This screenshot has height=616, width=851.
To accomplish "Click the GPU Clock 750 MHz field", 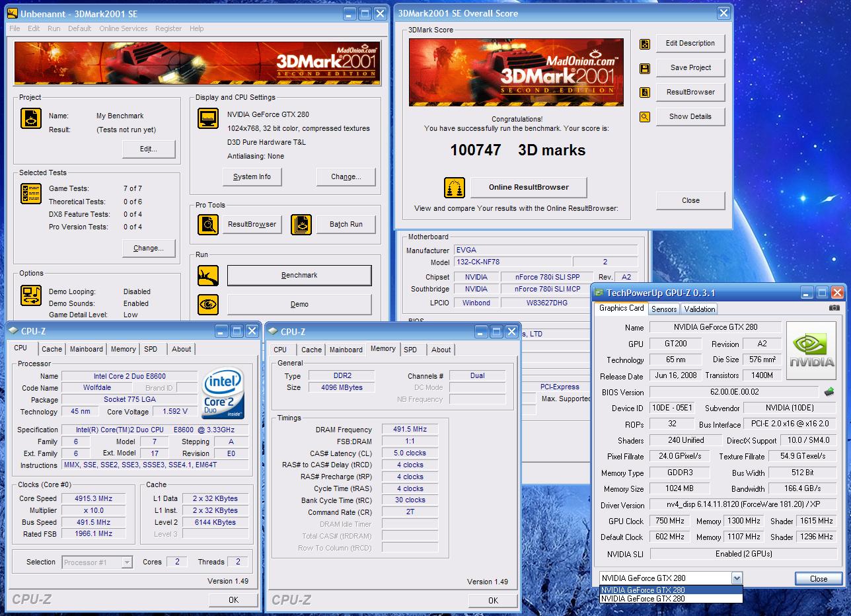I will coord(669,521).
